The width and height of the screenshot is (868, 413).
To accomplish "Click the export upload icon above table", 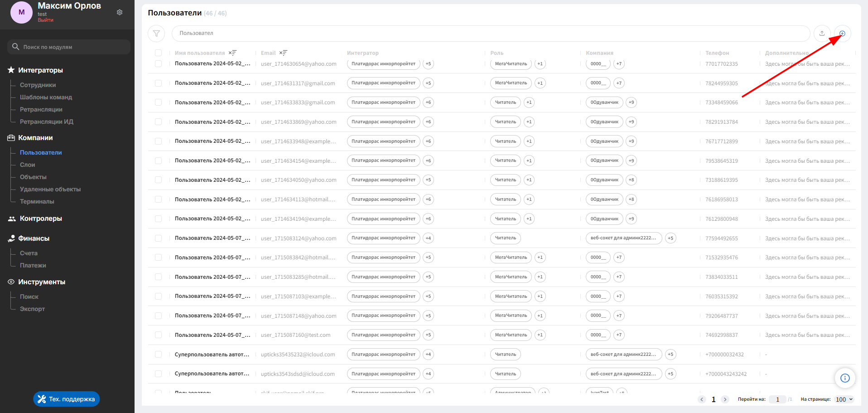I will tap(822, 33).
